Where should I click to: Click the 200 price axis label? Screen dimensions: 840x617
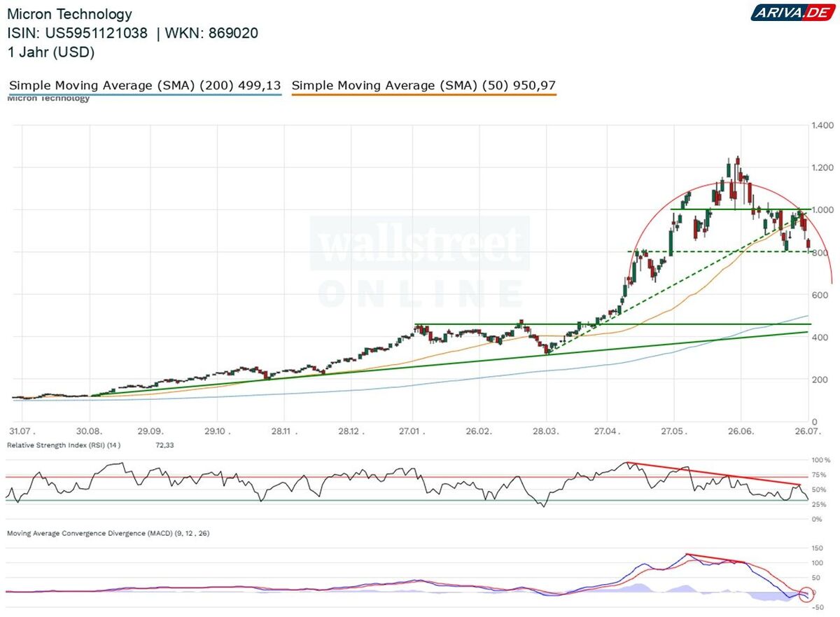click(x=819, y=380)
